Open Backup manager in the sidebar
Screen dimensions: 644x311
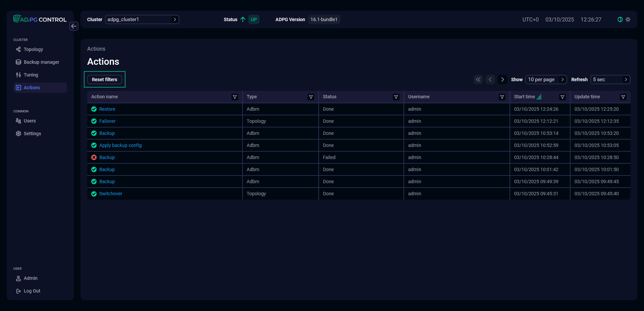click(41, 62)
